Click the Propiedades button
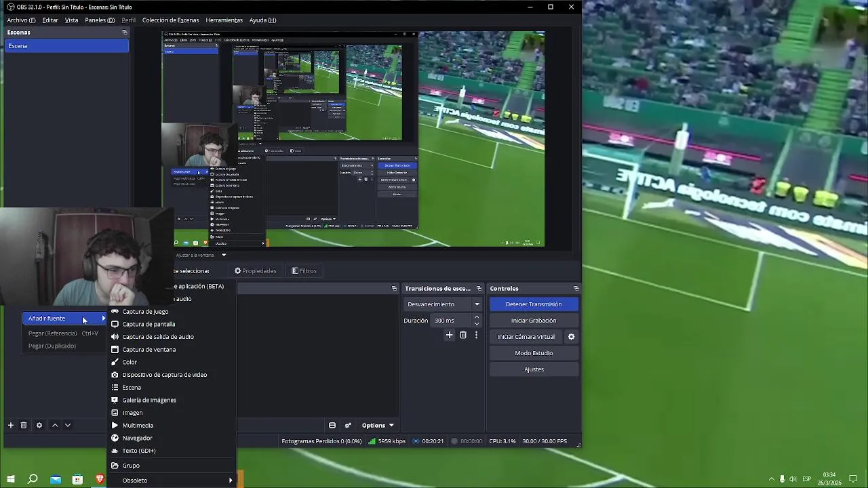The image size is (868, 488). pos(256,271)
